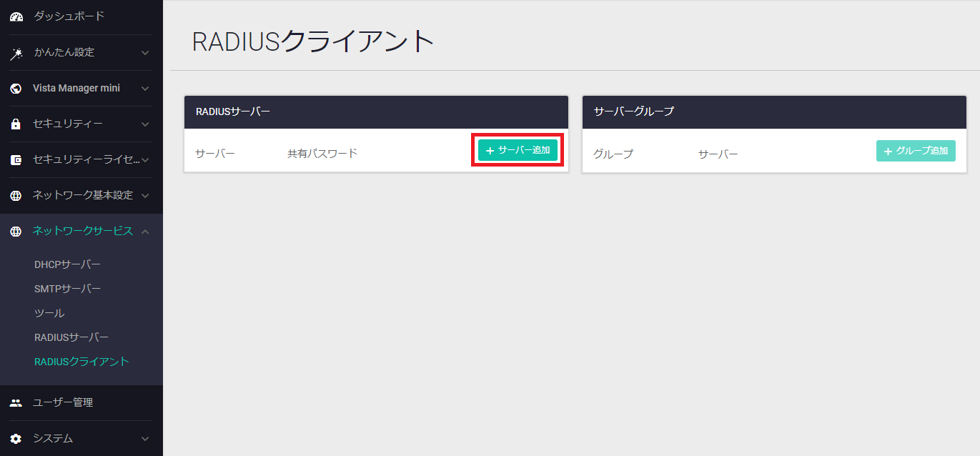Click the グループ追加 button
Viewport: 980px width, 456px height.
pos(916,151)
